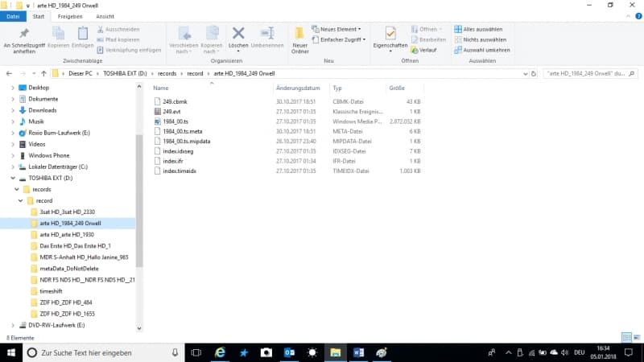Open address bar history dropdown arrow

coord(526,74)
